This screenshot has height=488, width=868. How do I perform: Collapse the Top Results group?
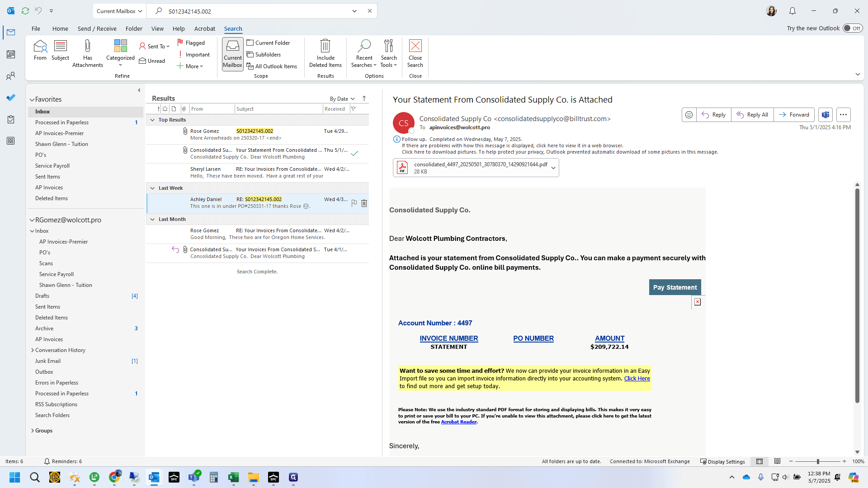152,120
